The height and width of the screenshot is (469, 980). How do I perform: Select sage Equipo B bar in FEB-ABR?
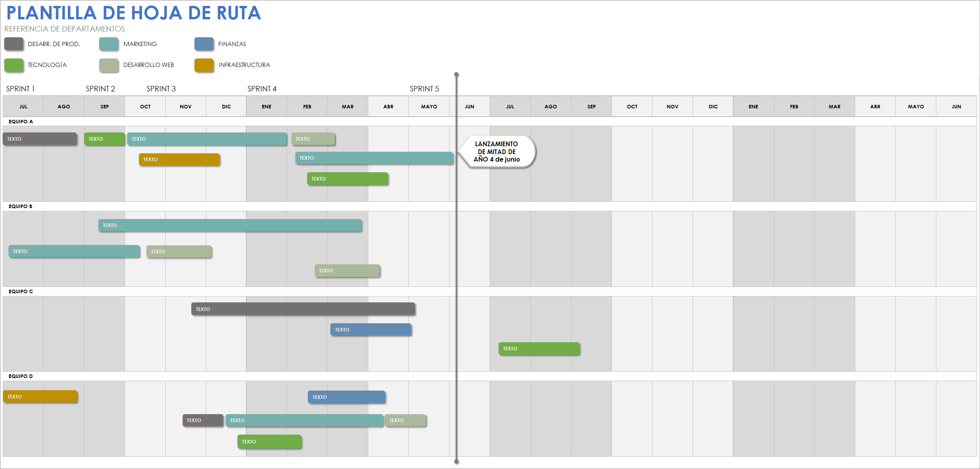point(347,270)
